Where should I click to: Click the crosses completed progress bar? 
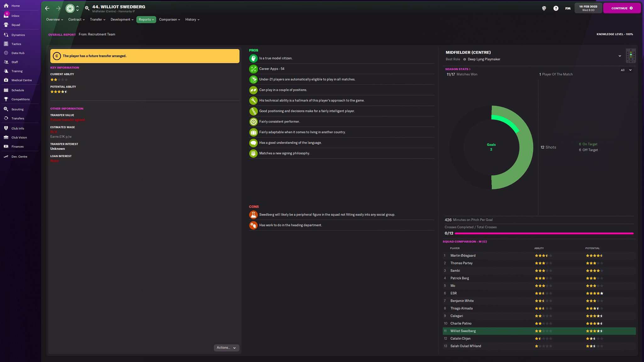pos(544,233)
